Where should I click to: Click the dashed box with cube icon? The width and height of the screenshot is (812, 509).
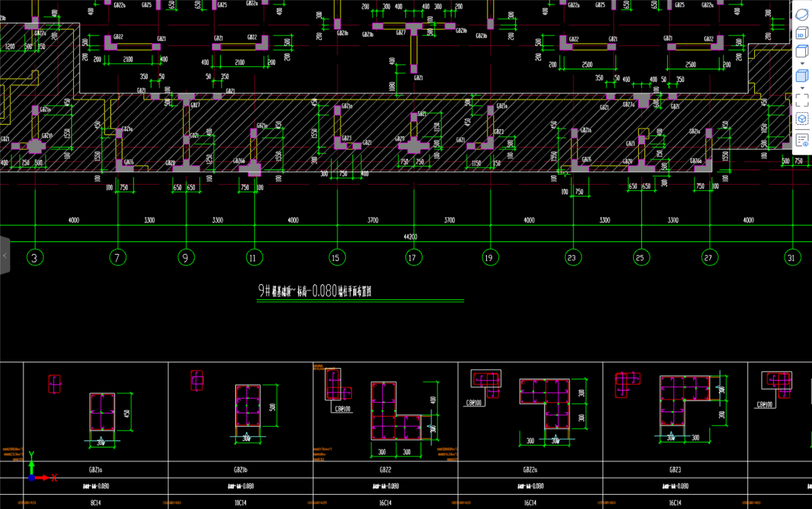(801, 119)
